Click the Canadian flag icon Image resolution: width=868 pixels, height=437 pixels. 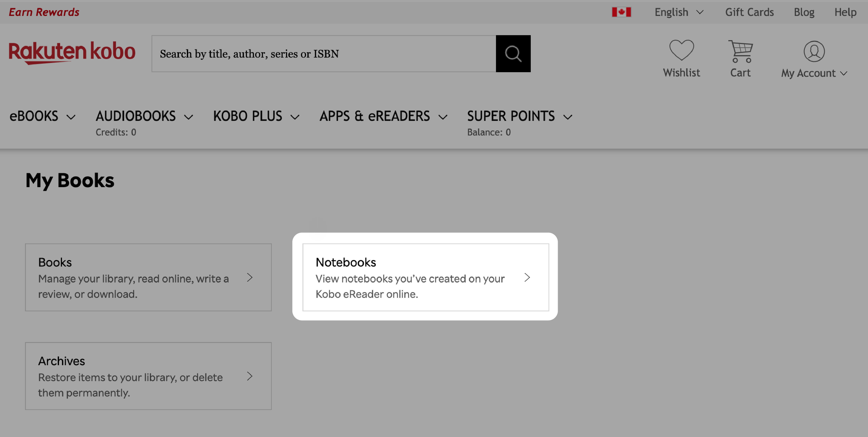tap(622, 12)
